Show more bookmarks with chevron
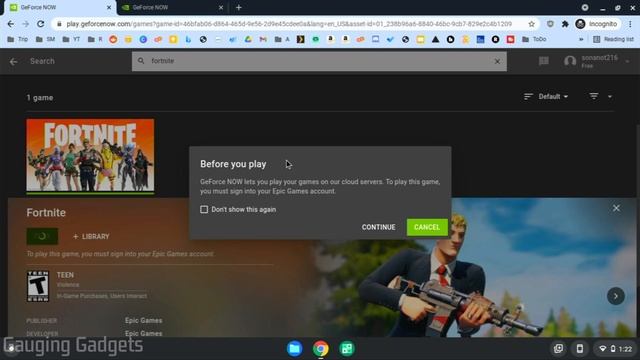Viewport: 640px width, 360px height. click(581, 40)
